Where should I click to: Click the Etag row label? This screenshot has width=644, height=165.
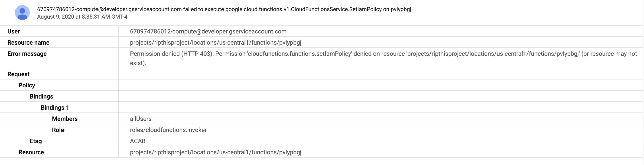pos(36,141)
